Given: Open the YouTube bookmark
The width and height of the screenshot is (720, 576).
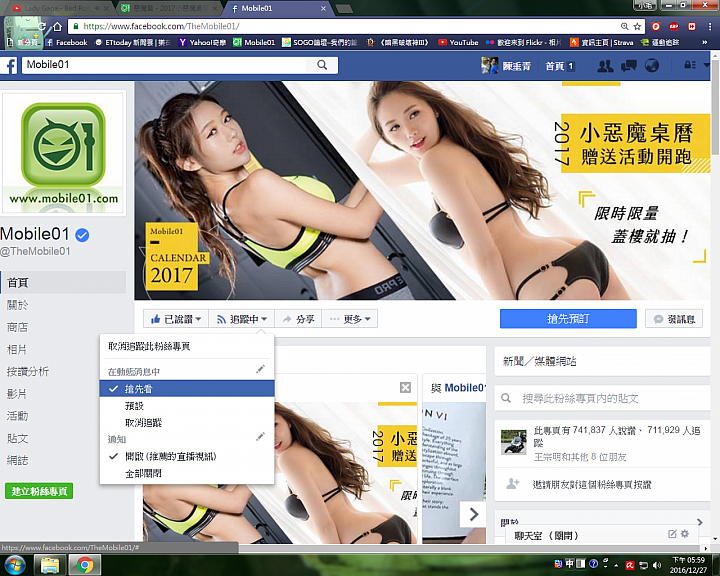Looking at the screenshot, I should click(458, 42).
